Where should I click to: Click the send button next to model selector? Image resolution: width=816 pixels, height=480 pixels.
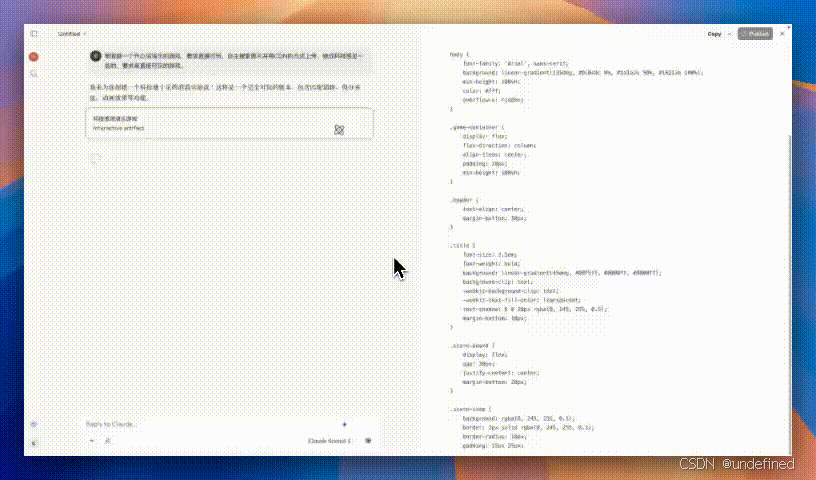[368, 440]
